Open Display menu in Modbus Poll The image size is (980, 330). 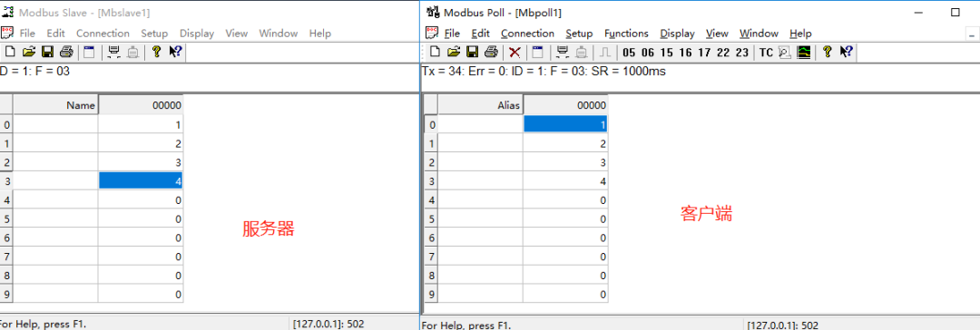tap(678, 34)
